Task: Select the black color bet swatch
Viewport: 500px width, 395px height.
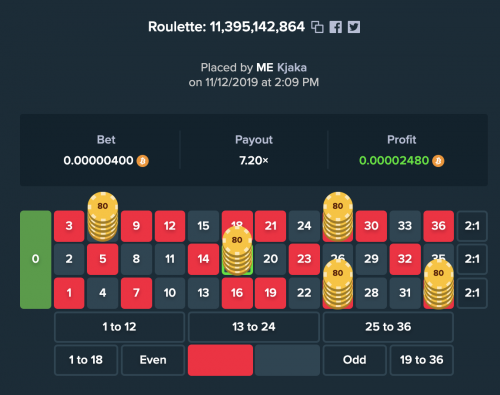Action: (287, 360)
